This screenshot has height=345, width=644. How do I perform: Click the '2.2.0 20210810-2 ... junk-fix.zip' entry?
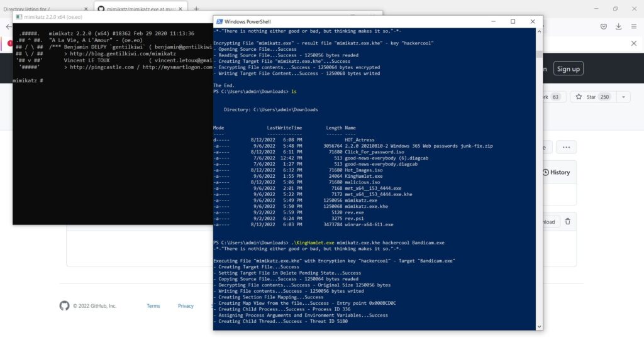point(418,146)
